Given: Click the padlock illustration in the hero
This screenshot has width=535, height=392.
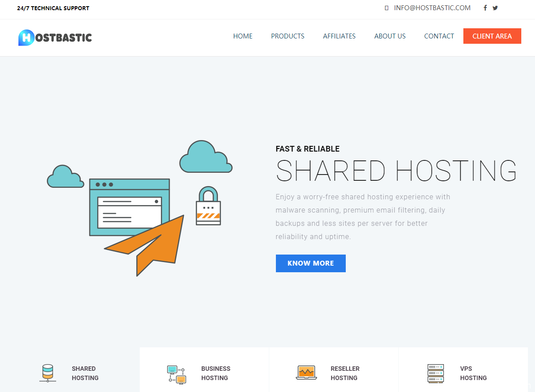Looking at the screenshot, I should click(x=208, y=206).
